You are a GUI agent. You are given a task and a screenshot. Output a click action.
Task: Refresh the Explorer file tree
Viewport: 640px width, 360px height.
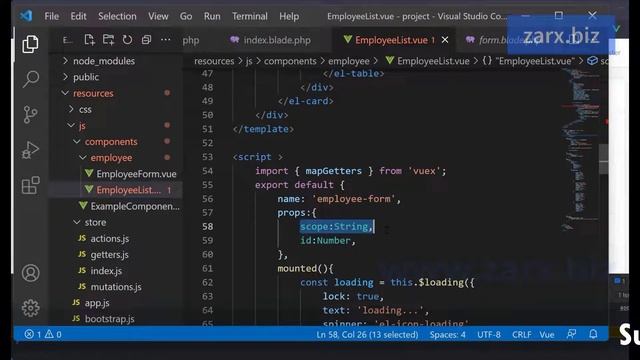127,40
